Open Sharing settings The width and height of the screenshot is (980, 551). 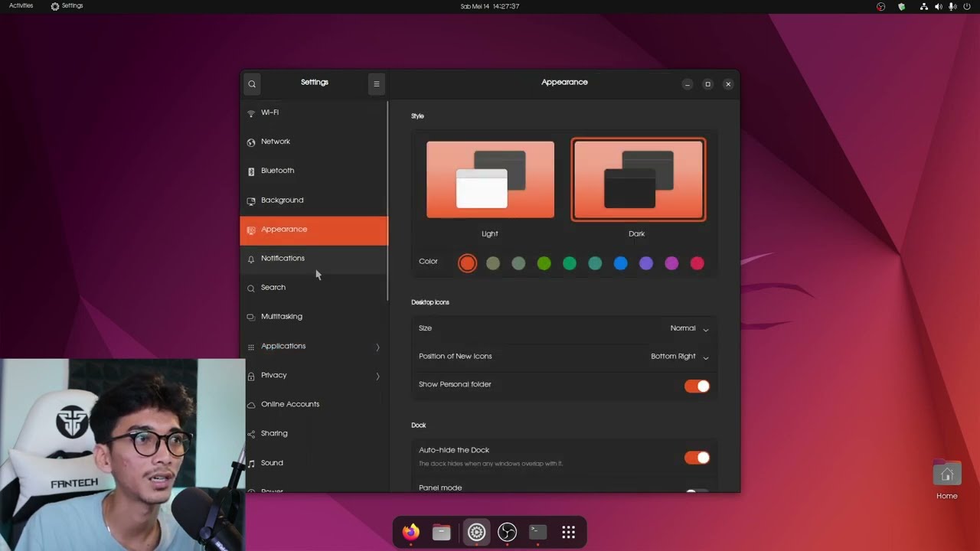(314, 434)
